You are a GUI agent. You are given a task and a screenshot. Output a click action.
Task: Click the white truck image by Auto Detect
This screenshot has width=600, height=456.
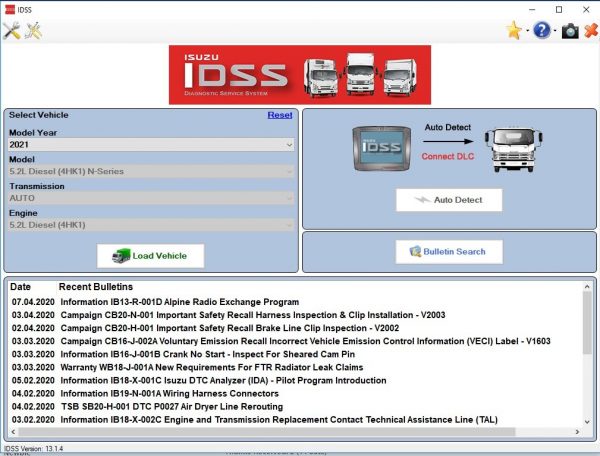(514, 150)
